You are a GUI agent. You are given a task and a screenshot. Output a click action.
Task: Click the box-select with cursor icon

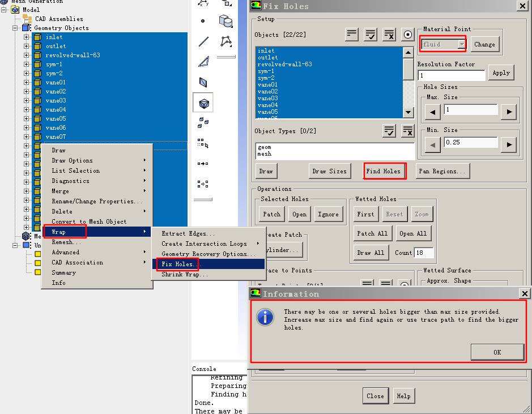click(203, 143)
